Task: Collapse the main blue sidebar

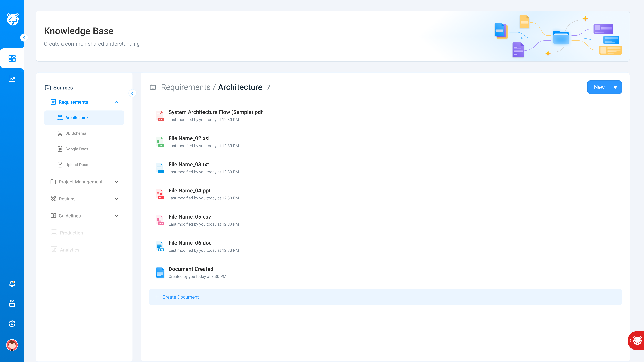Action: point(24,37)
